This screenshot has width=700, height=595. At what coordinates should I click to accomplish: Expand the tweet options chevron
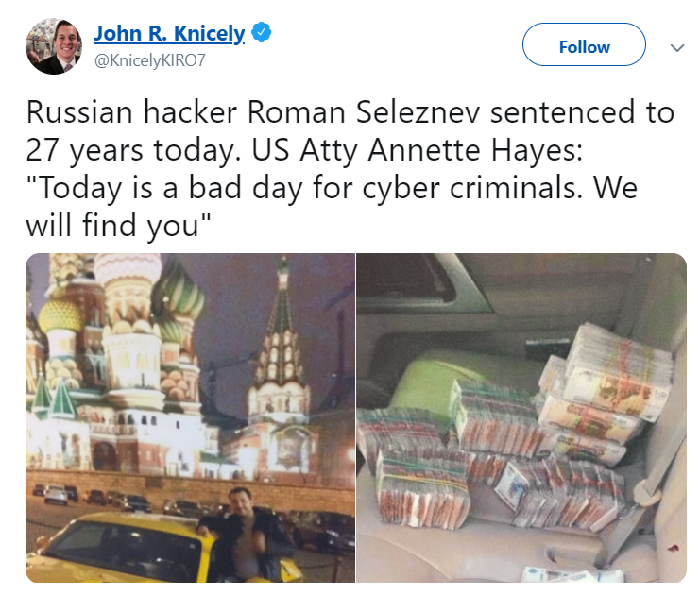click(x=677, y=48)
